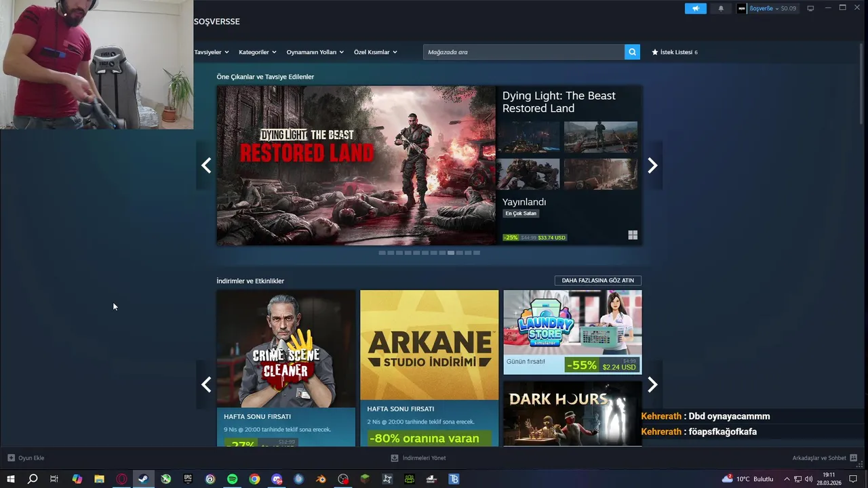Open the Dark Hours game card
This screenshot has height=488, width=868.
tap(572, 413)
